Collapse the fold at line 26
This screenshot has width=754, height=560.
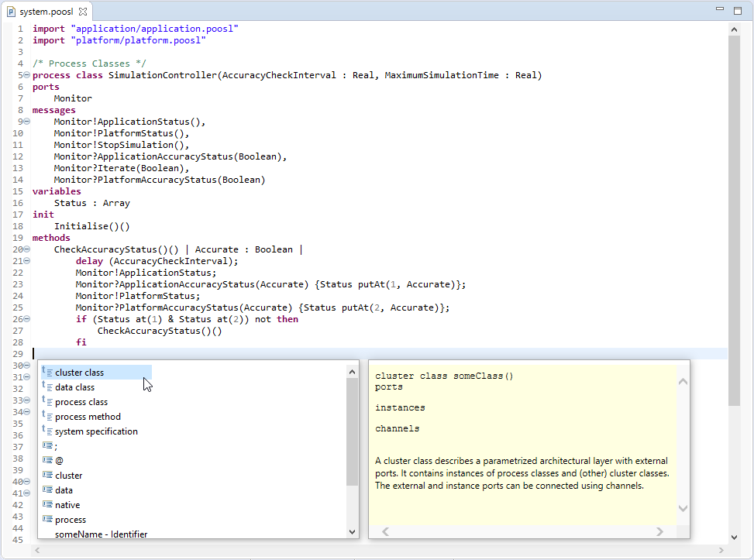click(27, 318)
